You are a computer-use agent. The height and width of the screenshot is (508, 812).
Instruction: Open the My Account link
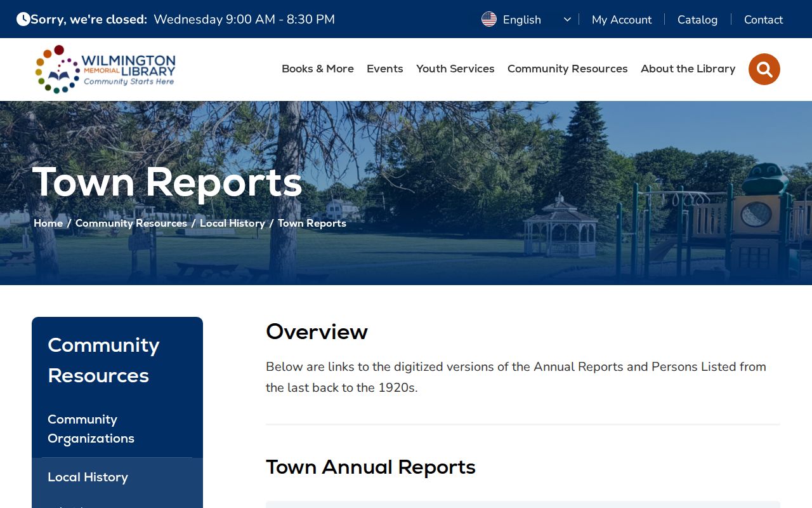[x=622, y=20]
